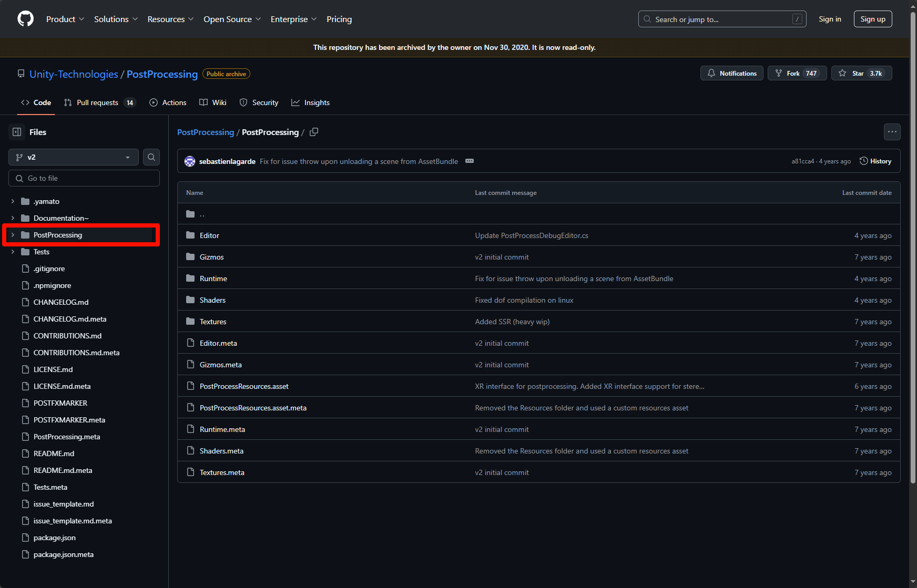The height and width of the screenshot is (588, 917).
Task: Expand the .yamato folder chevron
Action: point(13,201)
